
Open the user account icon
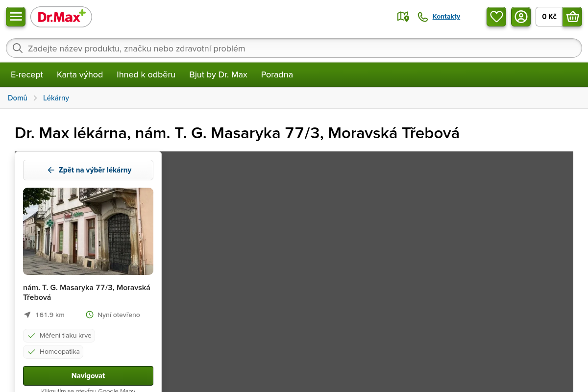pyautogui.click(x=521, y=17)
